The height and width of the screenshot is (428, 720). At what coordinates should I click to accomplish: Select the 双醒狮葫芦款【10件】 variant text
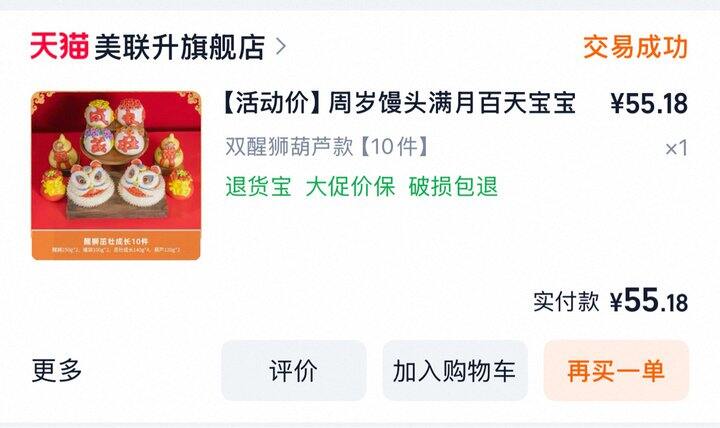click(x=327, y=147)
